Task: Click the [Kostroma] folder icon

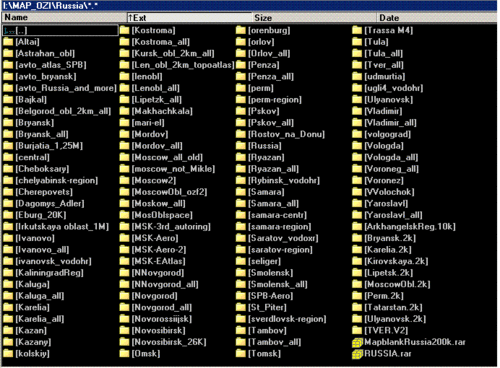Action: click(125, 30)
